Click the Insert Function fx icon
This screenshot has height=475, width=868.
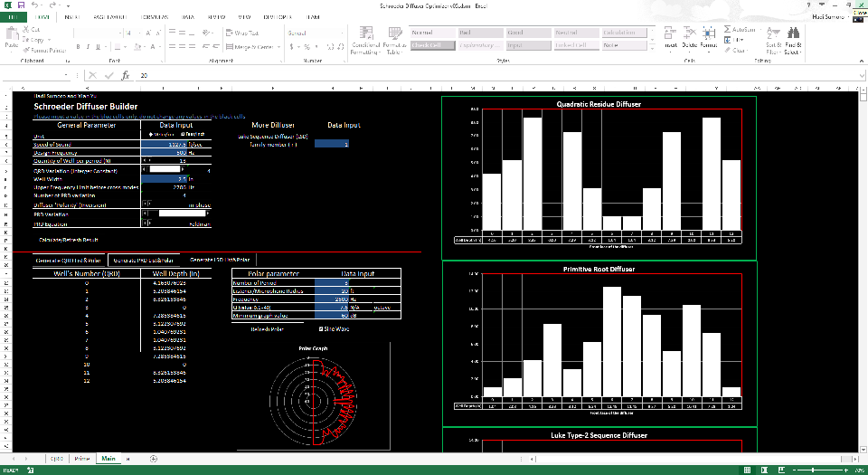pyautogui.click(x=126, y=75)
